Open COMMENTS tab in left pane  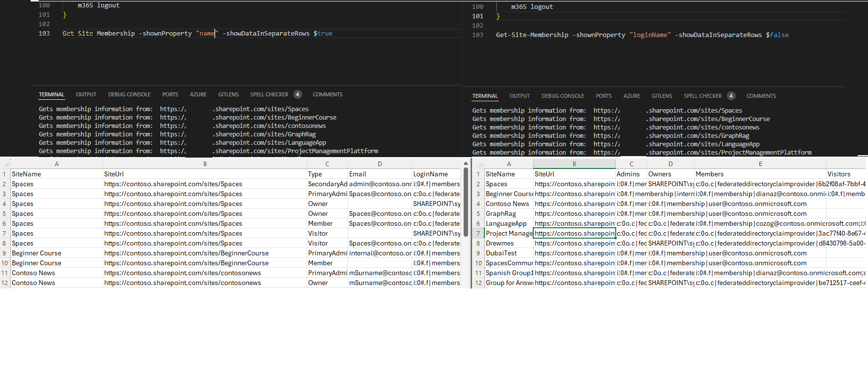coord(327,94)
